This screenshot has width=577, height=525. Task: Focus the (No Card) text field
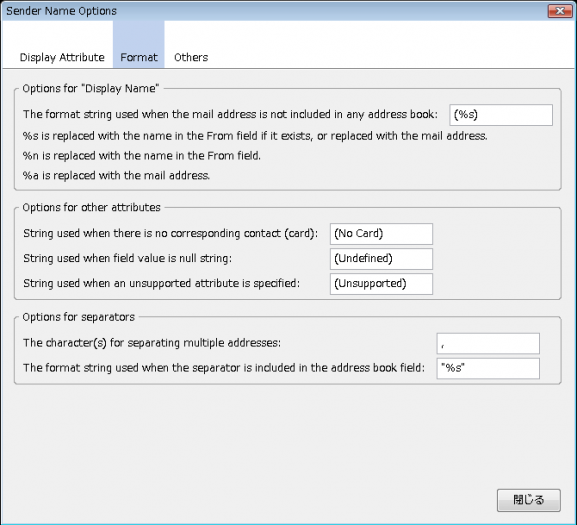click(381, 234)
